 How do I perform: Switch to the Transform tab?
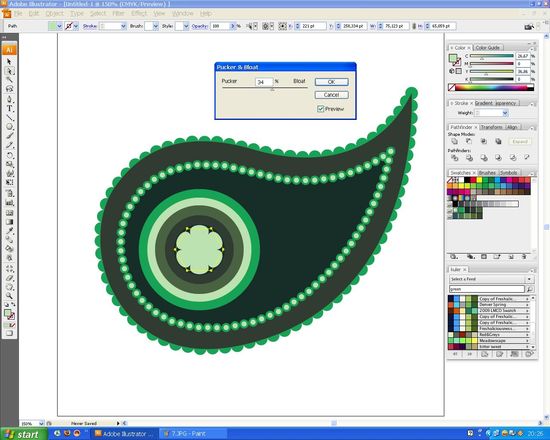click(x=492, y=127)
